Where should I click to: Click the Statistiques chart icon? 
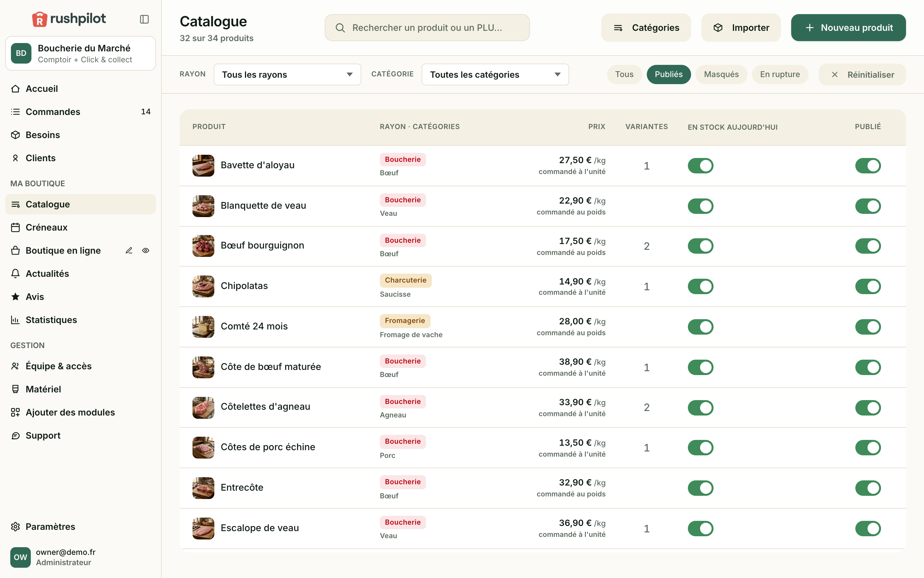(15, 320)
